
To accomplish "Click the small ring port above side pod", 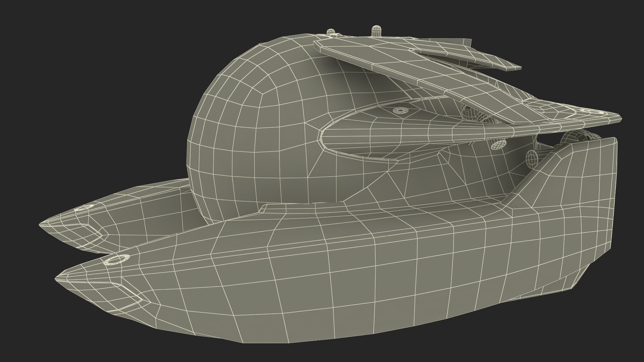I will [x=400, y=110].
